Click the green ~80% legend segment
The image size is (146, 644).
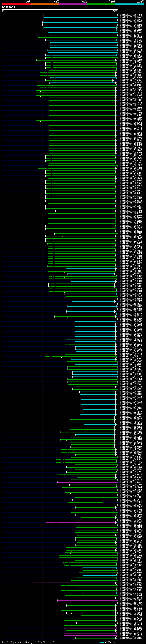[x=101, y=4]
